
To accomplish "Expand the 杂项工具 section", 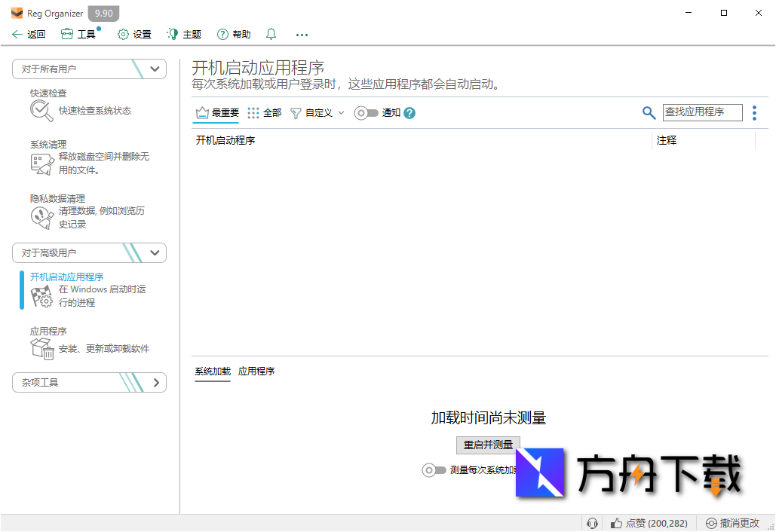I will tap(155, 382).
